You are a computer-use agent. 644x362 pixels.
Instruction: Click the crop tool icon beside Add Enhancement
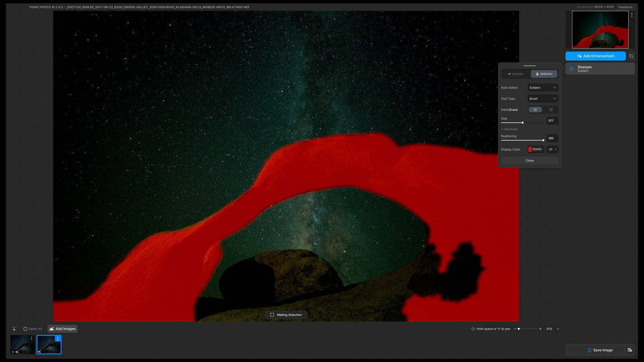click(631, 56)
